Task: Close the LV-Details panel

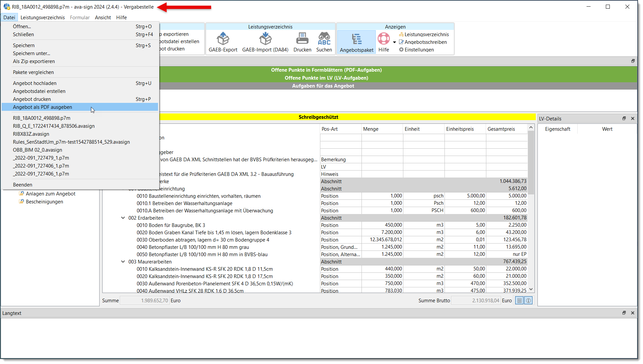Action: (x=632, y=118)
